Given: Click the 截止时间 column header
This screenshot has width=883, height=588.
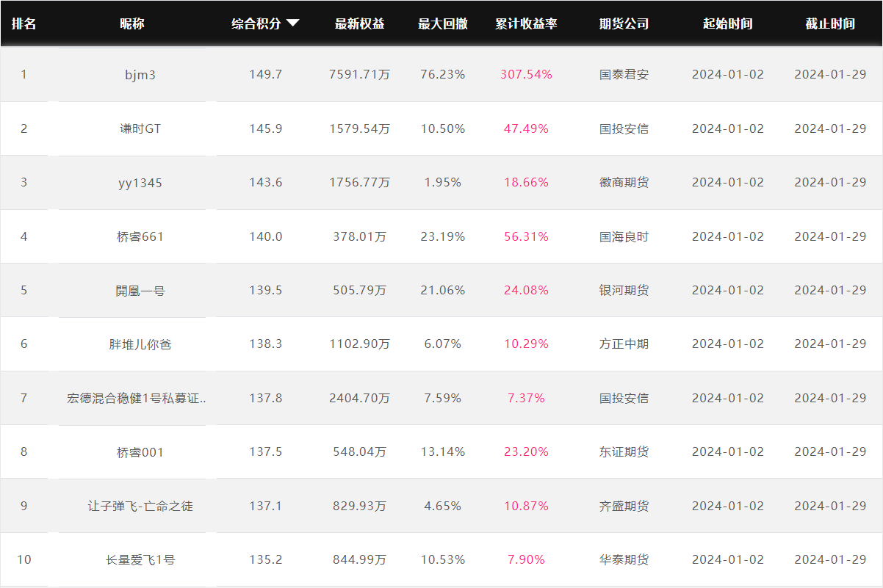Looking at the screenshot, I should [x=830, y=23].
